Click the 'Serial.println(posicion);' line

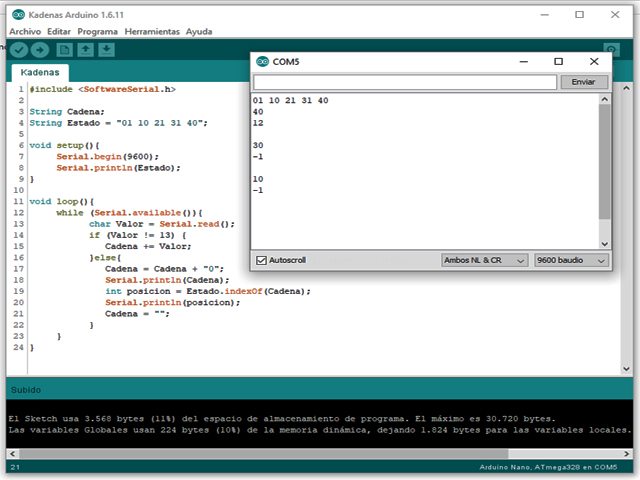point(173,303)
